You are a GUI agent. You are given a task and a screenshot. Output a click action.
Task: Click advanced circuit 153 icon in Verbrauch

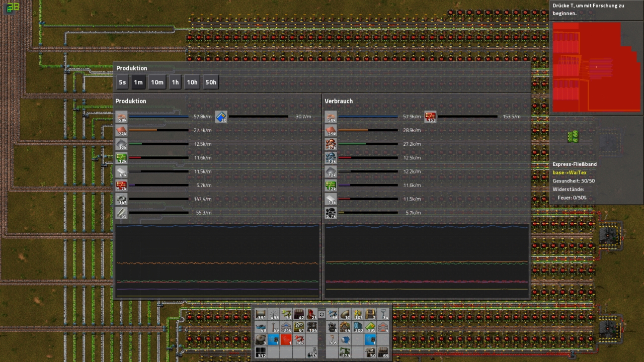pyautogui.click(x=430, y=117)
